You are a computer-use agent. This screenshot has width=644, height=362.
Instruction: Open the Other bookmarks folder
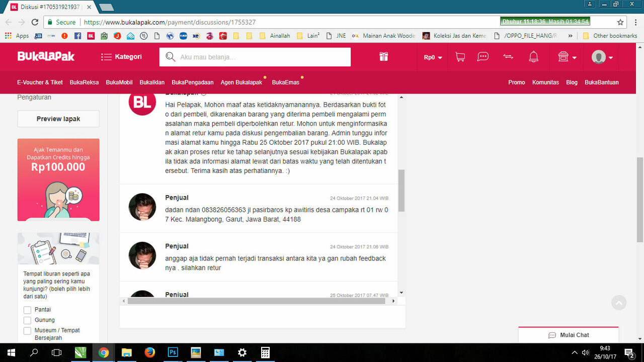pyautogui.click(x=610, y=36)
